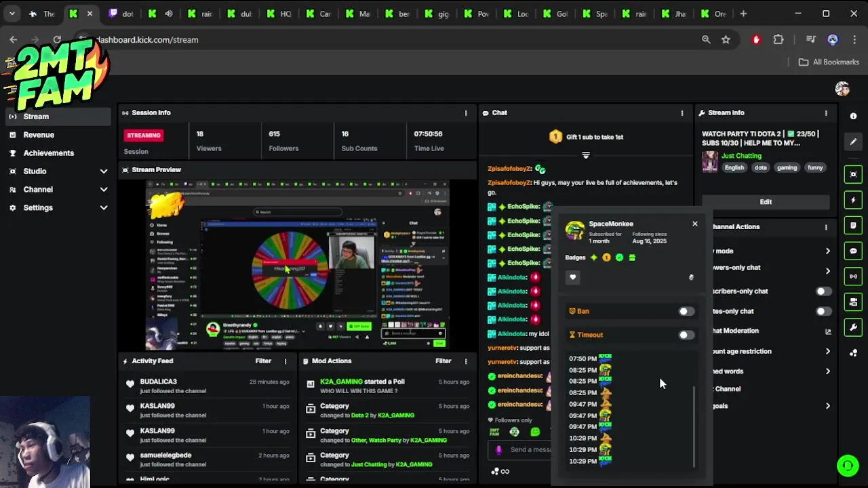Click the broadcast signal icon in right sidebar
This screenshot has height=488, width=868.
pos(853,277)
